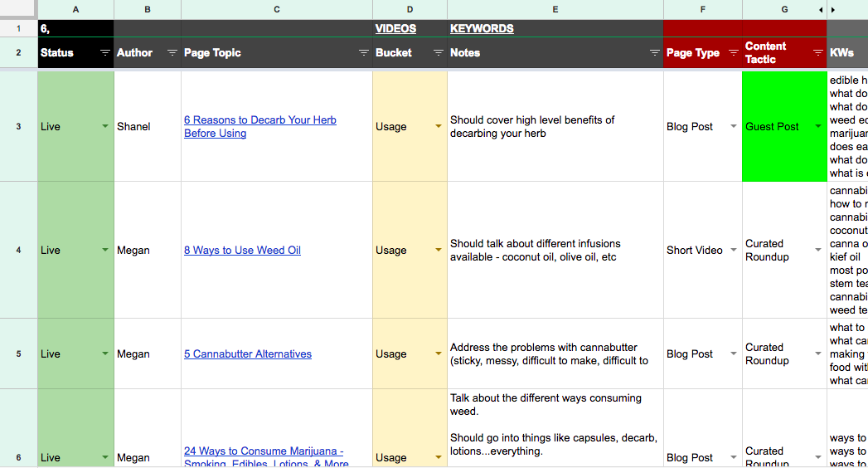Open the Status column filter icon
The width and height of the screenshot is (868, 468).
105,53
